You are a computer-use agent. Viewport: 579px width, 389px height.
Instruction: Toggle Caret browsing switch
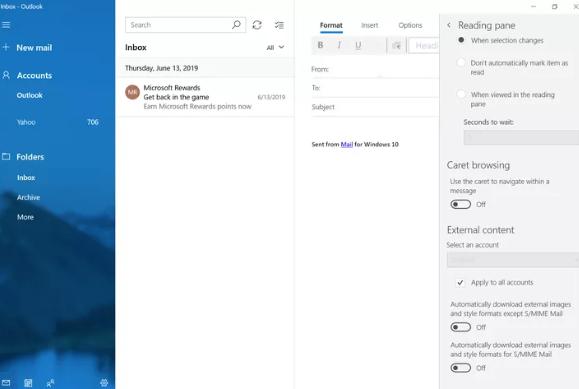pos(460,204)
